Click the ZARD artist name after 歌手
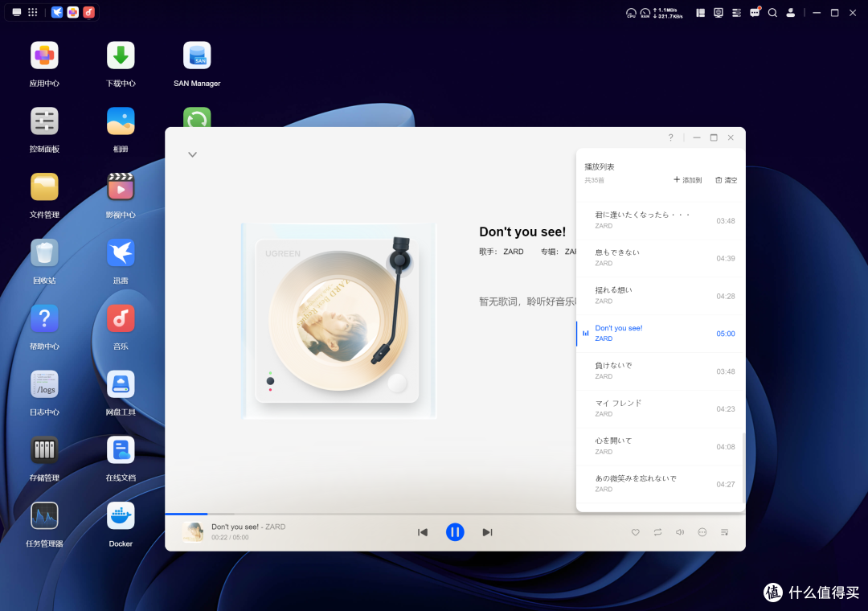 pyautogui.click(x=513, y=252)
